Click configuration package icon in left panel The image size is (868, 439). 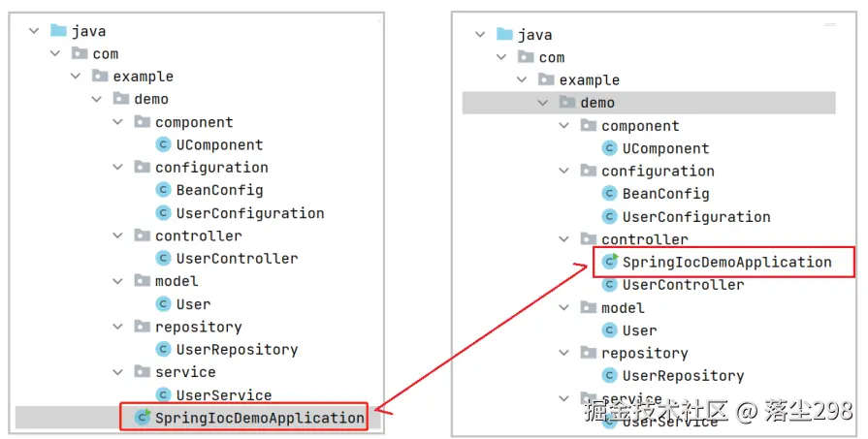pyautogui.click(x=142, y=168)
